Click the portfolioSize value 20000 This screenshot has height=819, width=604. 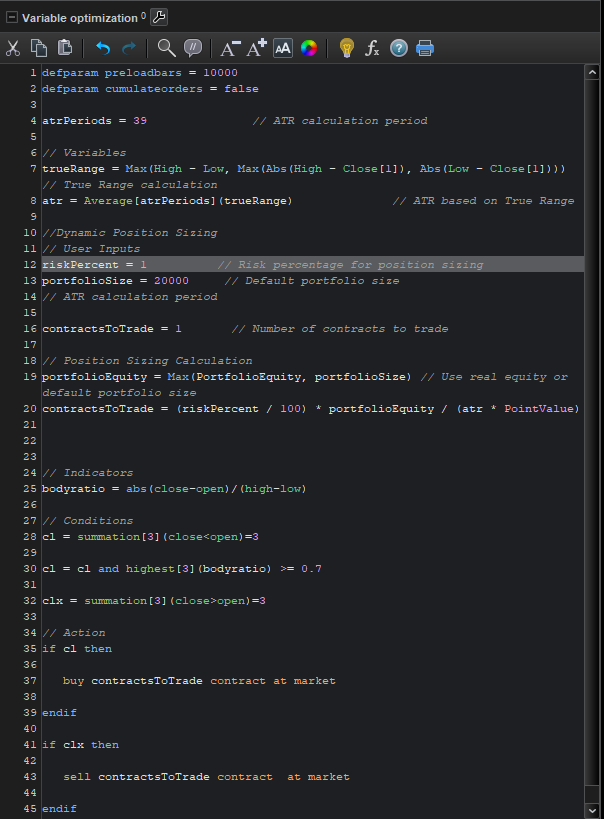point(171,280)
